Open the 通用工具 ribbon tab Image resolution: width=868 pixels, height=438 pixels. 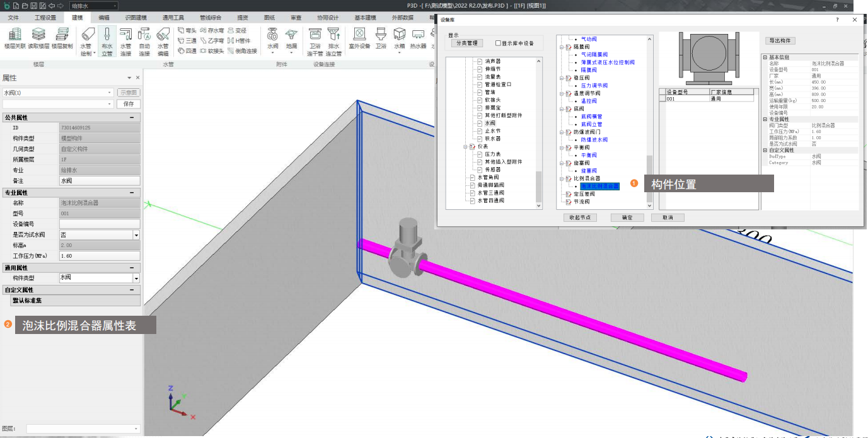click(173, 18)
